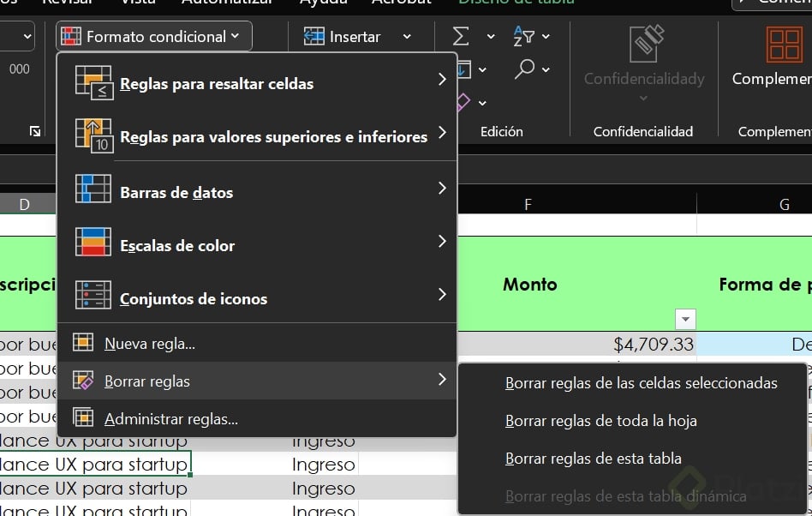Click the $4,709.33 amount cell
This screenshot has width=812, height=516.
click(577, 344)
